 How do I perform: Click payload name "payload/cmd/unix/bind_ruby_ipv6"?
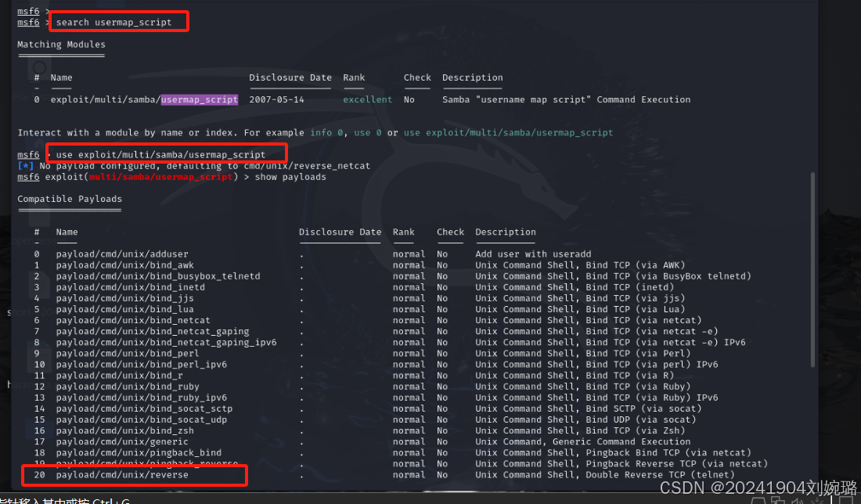141,398
